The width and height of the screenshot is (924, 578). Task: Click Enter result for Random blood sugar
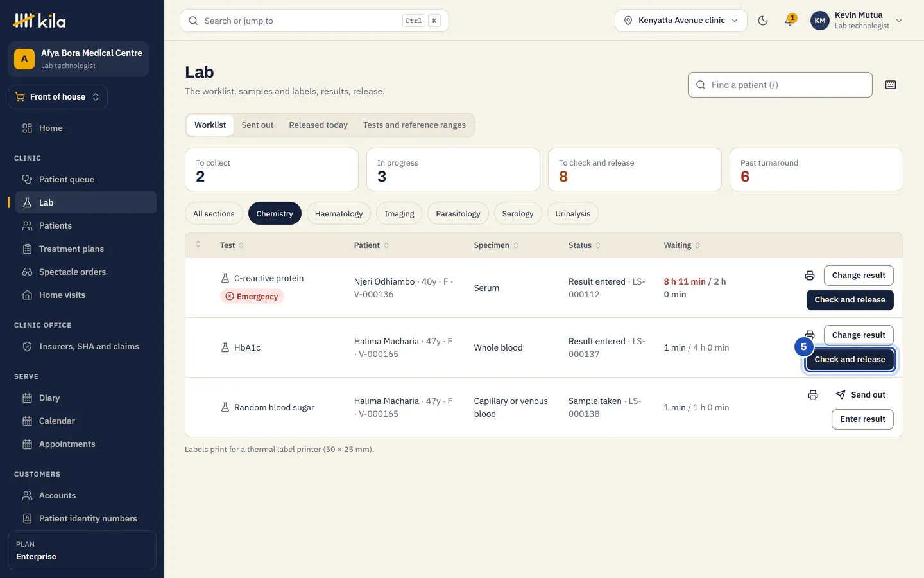pos(862,419)
